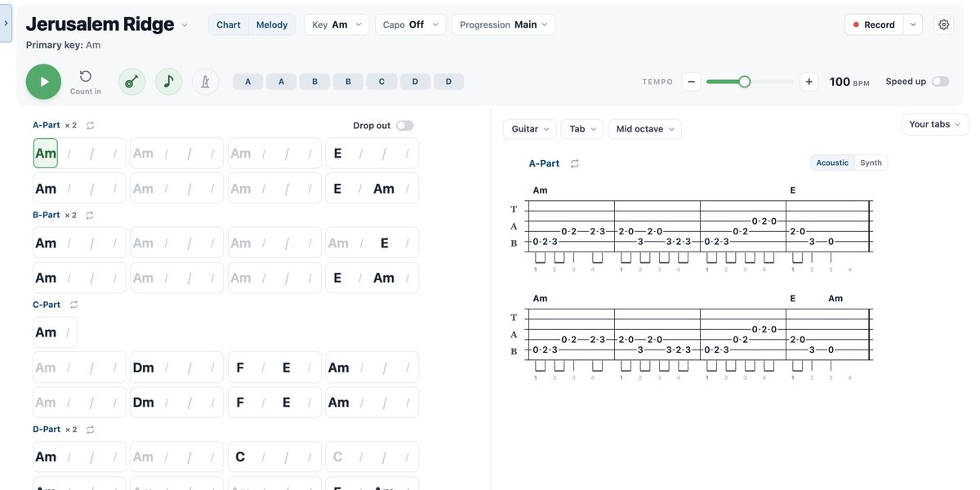Open the Tab notation dropdown
This screenshot has width=980, height=490.
[x=582, y=129]
